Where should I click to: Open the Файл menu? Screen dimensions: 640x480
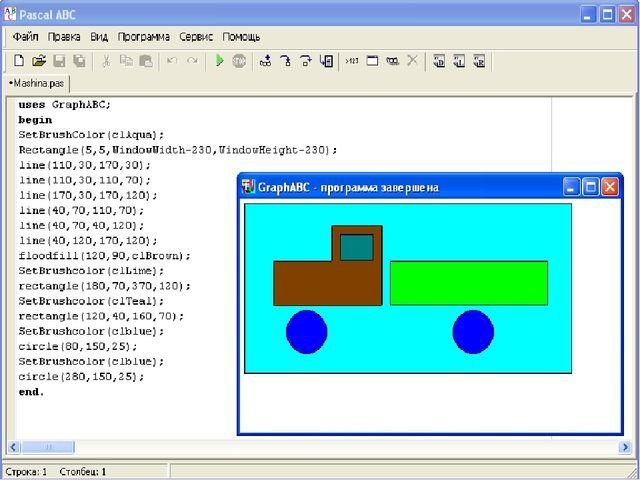(x=26, y=36)
